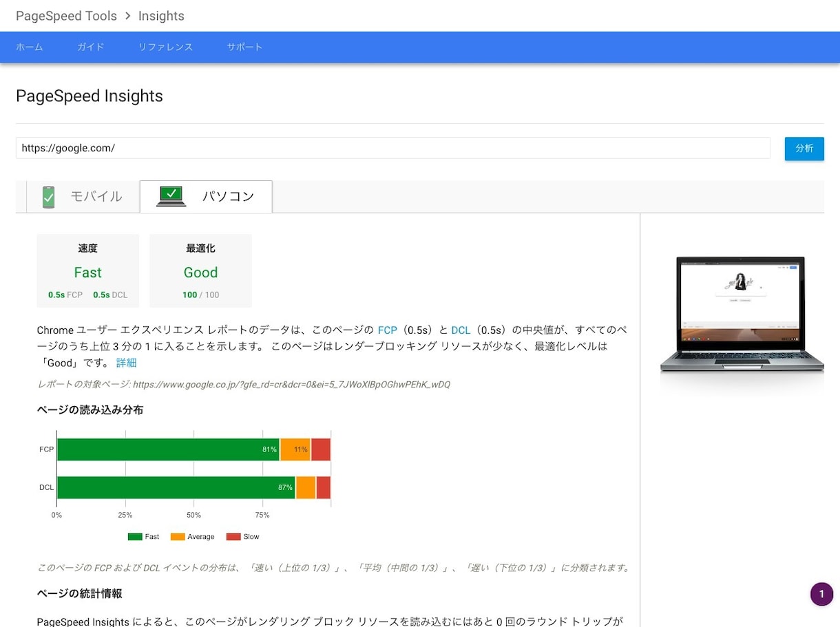
Task: Click the FCP row label on chart
Action: [x=46, y=449]
